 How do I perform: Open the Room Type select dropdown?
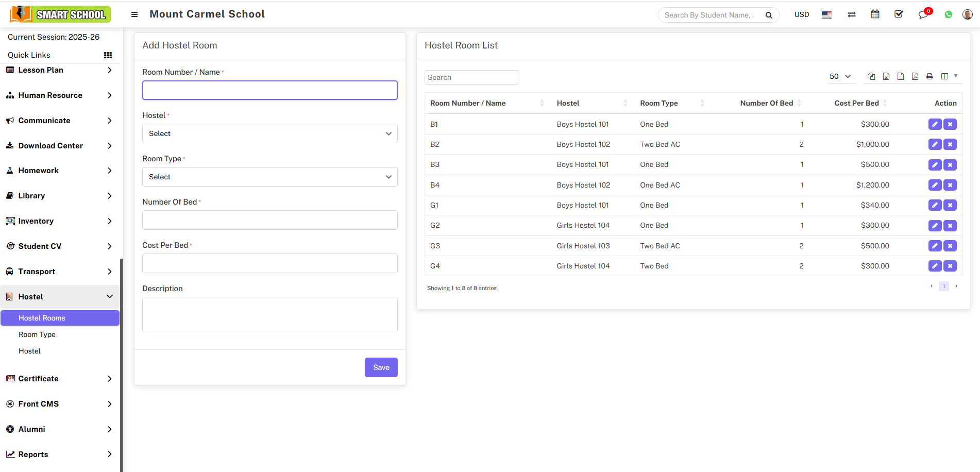[269, 177]
